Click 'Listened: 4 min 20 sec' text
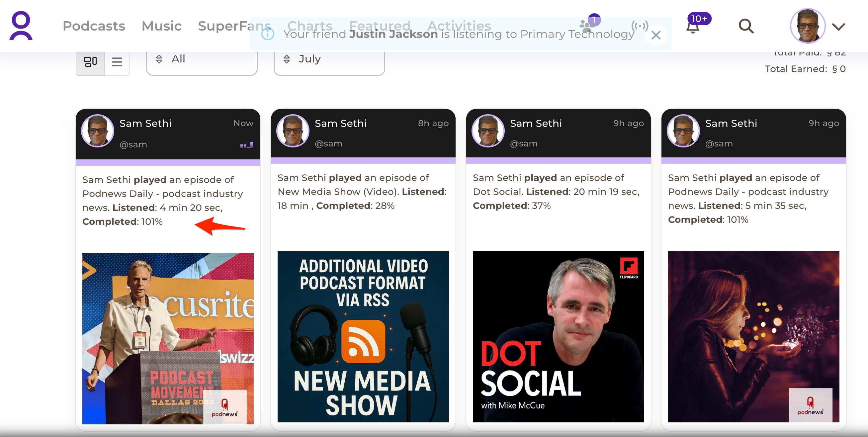 click(x=167, y=208)
